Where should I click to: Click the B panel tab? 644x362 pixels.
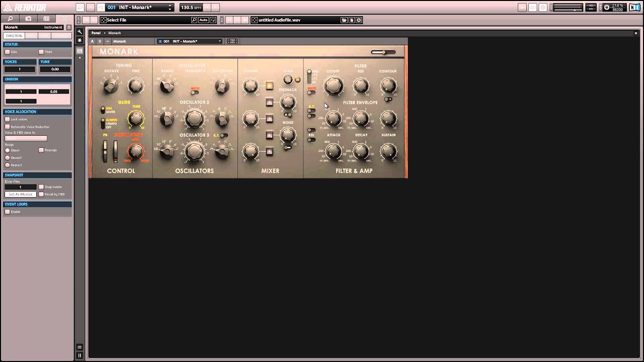pyautogui.click(x=100, y=41)
